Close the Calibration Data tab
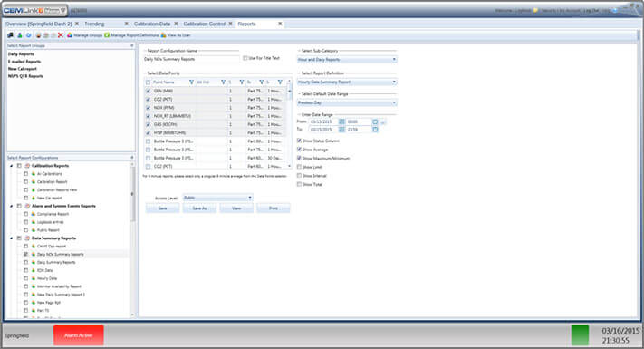Image resolution: width=644 pixels, height=349 pixels. click(176, 24)
